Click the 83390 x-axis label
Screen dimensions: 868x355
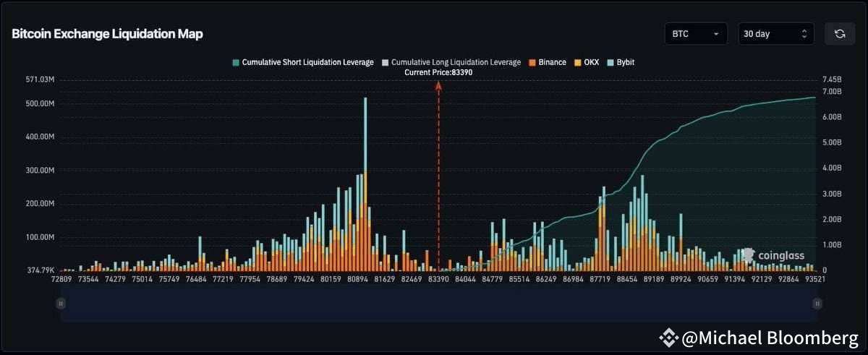[438, 278]
